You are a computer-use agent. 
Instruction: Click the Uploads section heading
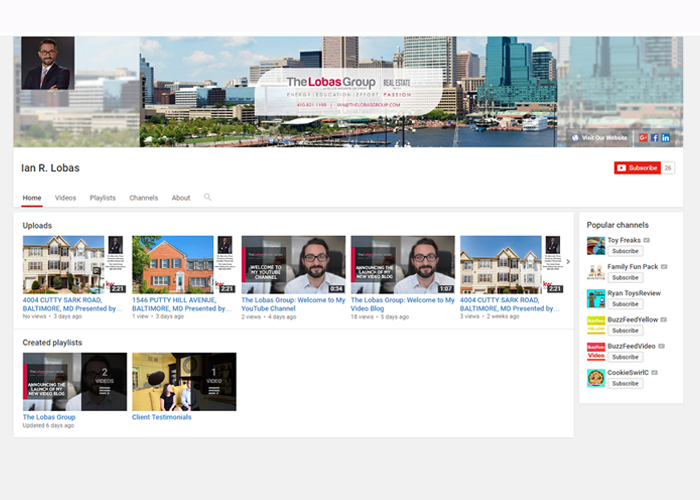37,225
